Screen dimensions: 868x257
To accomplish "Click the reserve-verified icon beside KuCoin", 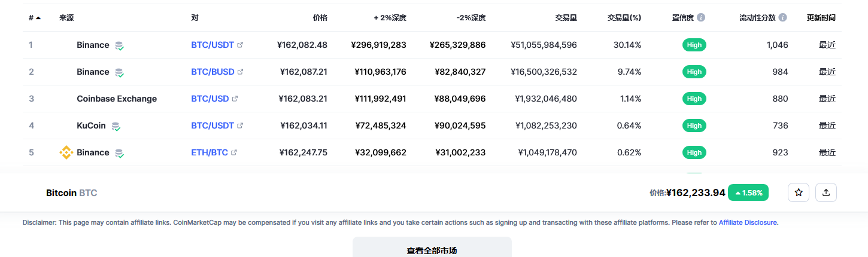I will (x=116, y=126).
